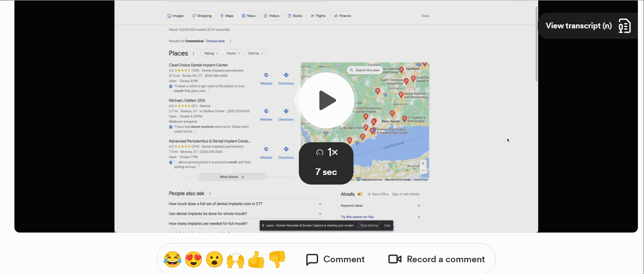Screen dimensions: 644x274
Task: Open View transcript panel
Action: click(x=588, y=26)
